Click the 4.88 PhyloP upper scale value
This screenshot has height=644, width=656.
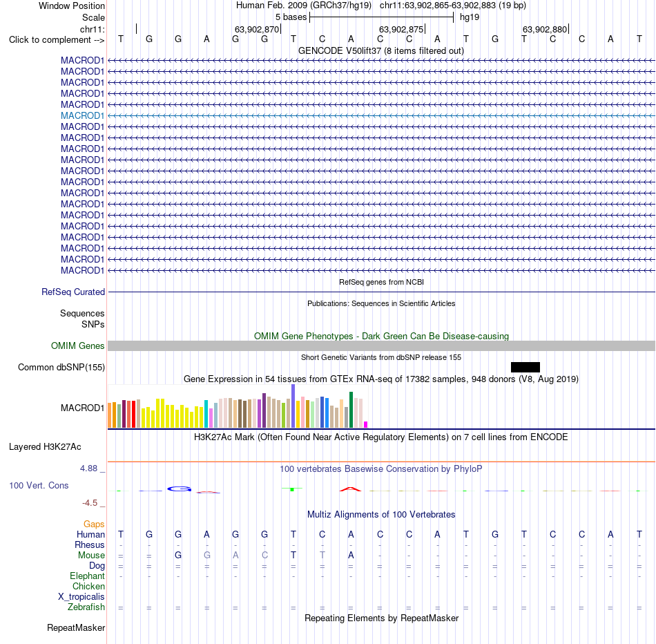(x=88, y=468)
